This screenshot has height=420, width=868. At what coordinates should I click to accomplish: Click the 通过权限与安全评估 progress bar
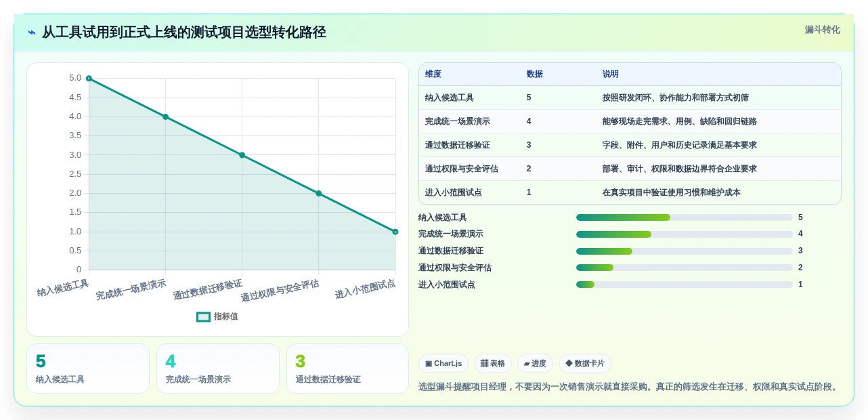(684, 268)
